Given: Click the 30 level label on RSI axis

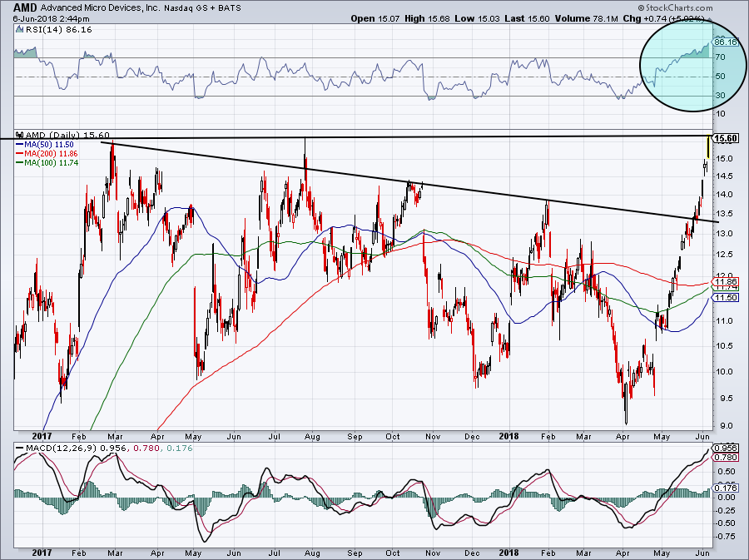Looking at the screenshot, I should coord(721,96).
